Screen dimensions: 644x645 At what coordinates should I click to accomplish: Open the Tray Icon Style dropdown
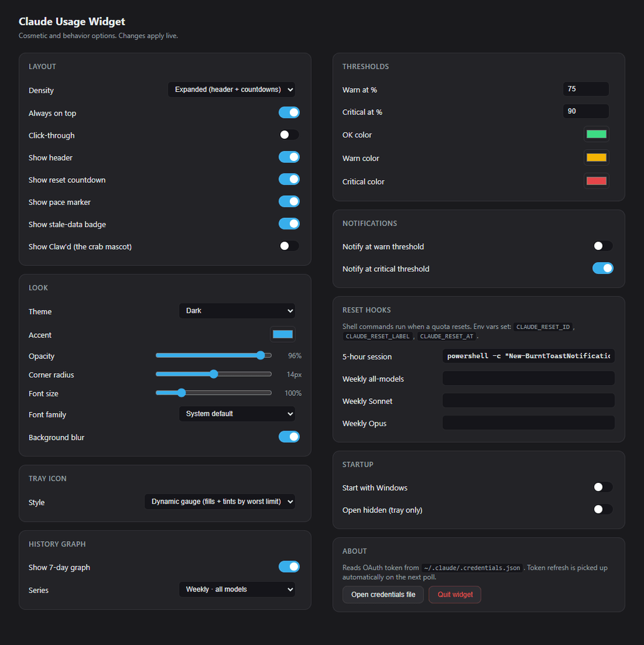pyautogui.click(x=220, y=501)
